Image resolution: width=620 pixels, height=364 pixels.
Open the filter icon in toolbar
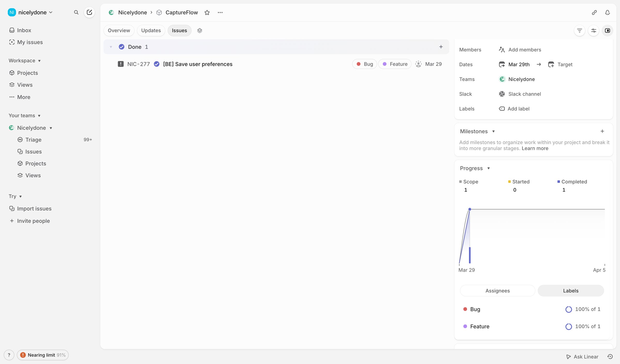(579, 30)
